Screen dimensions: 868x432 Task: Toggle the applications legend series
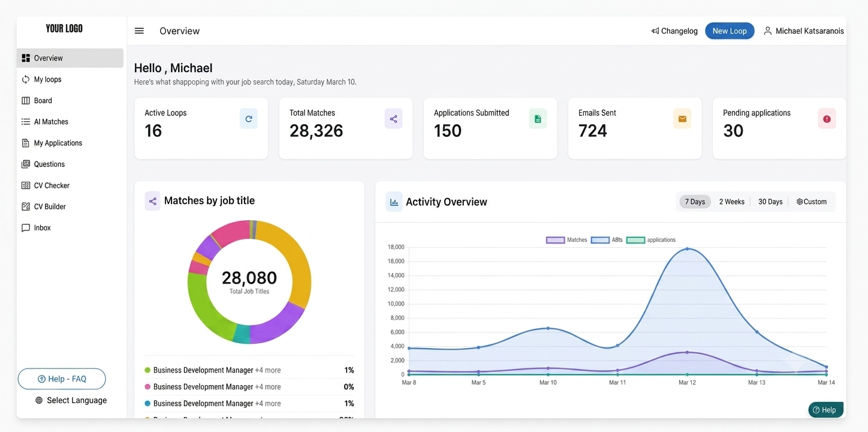click(x=651, y=240)
